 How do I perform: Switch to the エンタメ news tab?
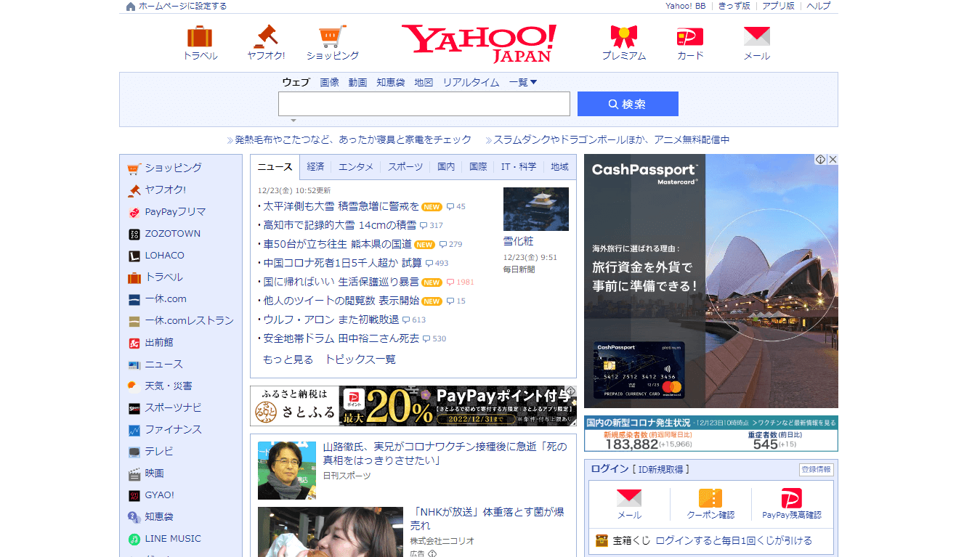click(x=356, y=167)
